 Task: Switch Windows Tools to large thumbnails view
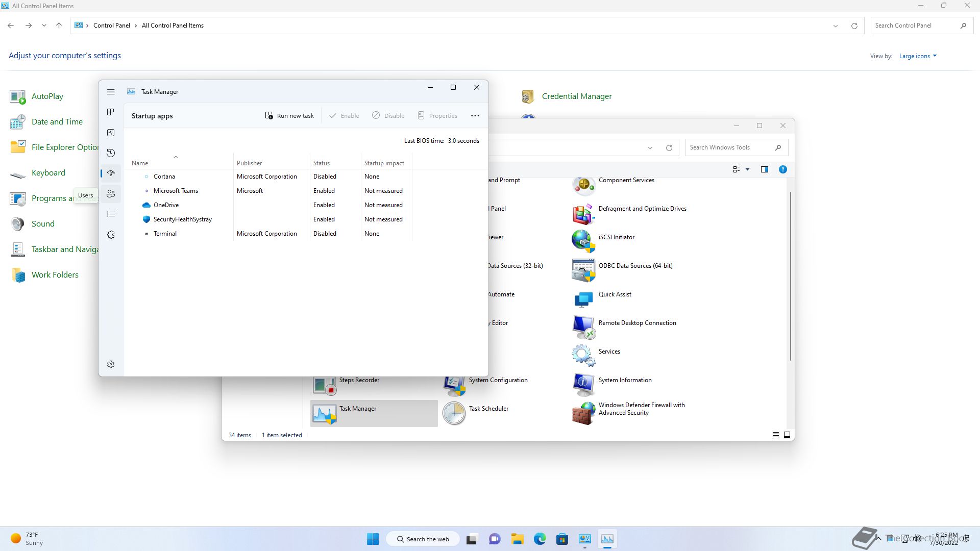(x=787, y=435)
